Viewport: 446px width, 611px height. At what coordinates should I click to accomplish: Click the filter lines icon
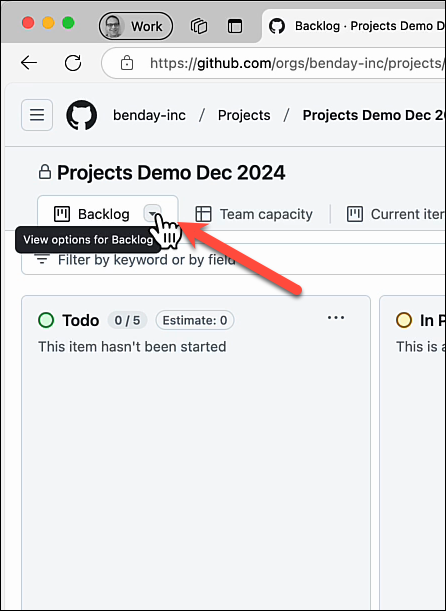(42, 259)
